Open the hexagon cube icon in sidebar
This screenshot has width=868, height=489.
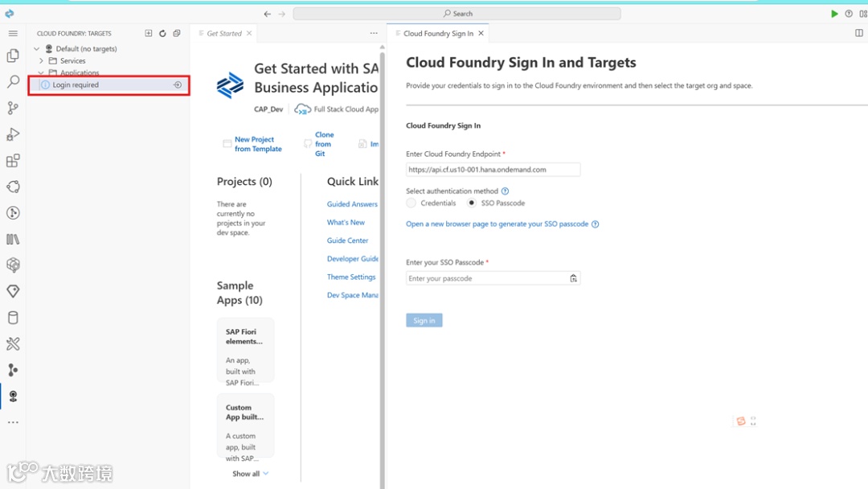pos(13,265)
